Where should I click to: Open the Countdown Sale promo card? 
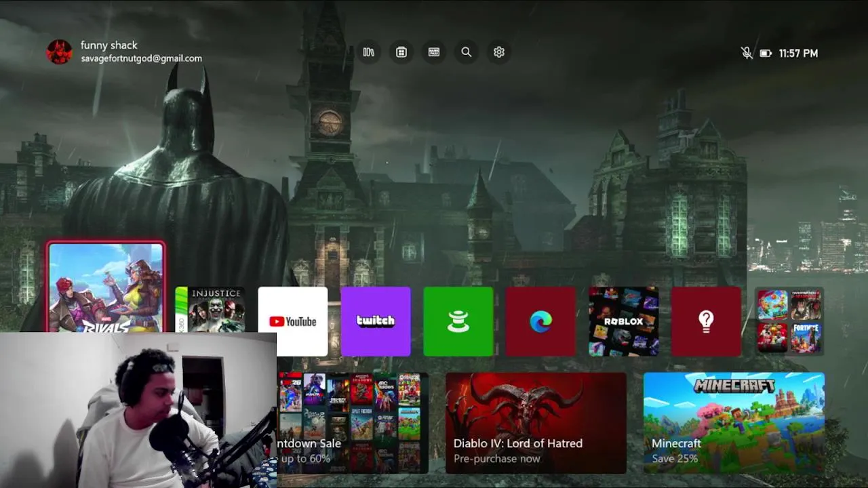pos(353,423)
